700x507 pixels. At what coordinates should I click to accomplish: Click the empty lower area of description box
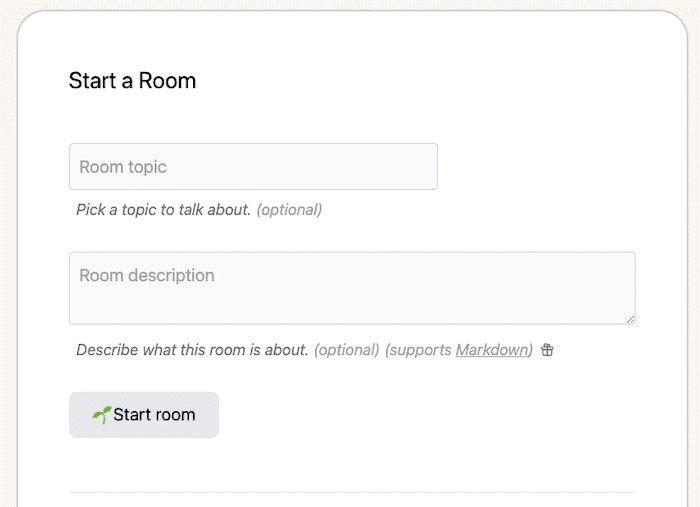tap(352, 308)
